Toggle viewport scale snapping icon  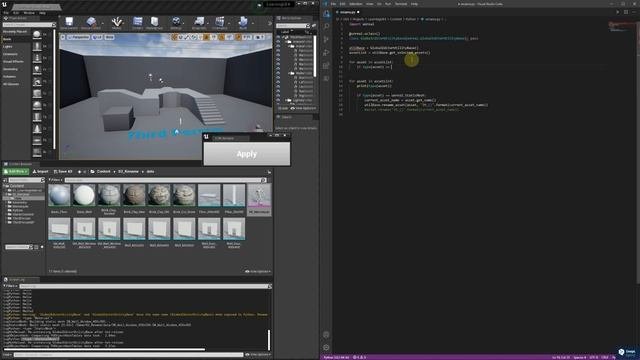point(238,37)
